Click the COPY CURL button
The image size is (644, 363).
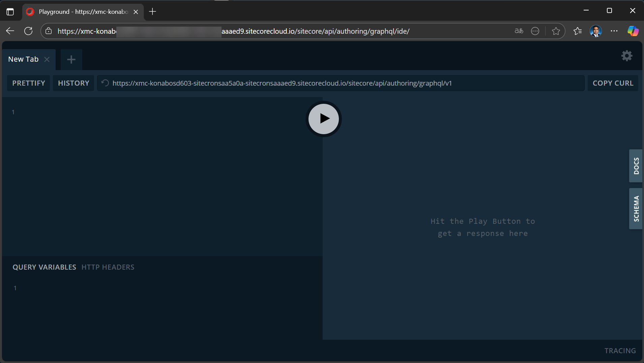tap(613, 83)
